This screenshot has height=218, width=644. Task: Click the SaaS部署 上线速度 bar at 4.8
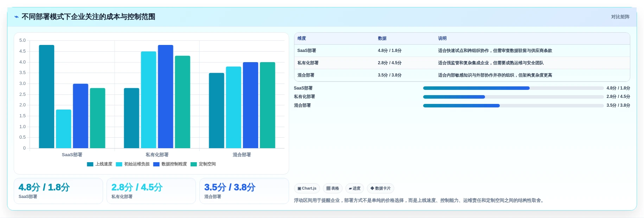tap(46, 97)
